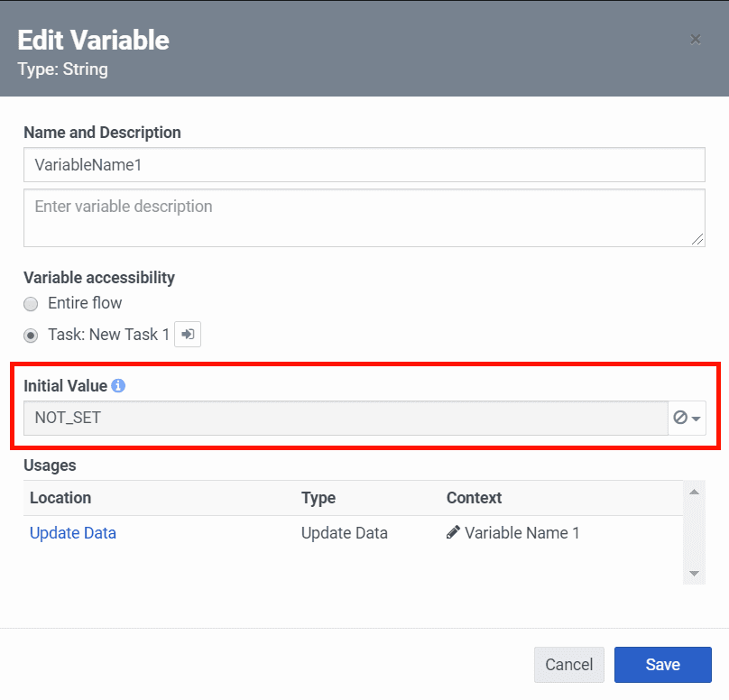Click the Type column header in Usages

pyautogui.click(x=319, y=498)
